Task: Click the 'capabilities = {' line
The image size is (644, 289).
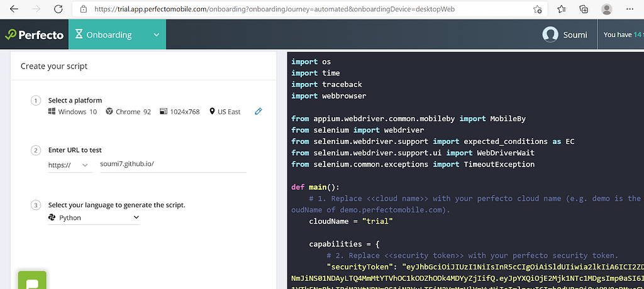Action: click(344, 244)
